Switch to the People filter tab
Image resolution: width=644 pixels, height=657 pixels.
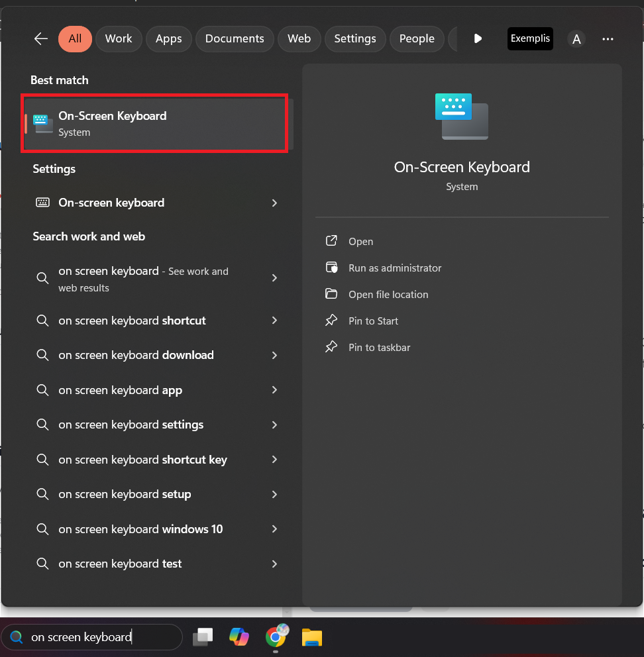click(417, 39)
